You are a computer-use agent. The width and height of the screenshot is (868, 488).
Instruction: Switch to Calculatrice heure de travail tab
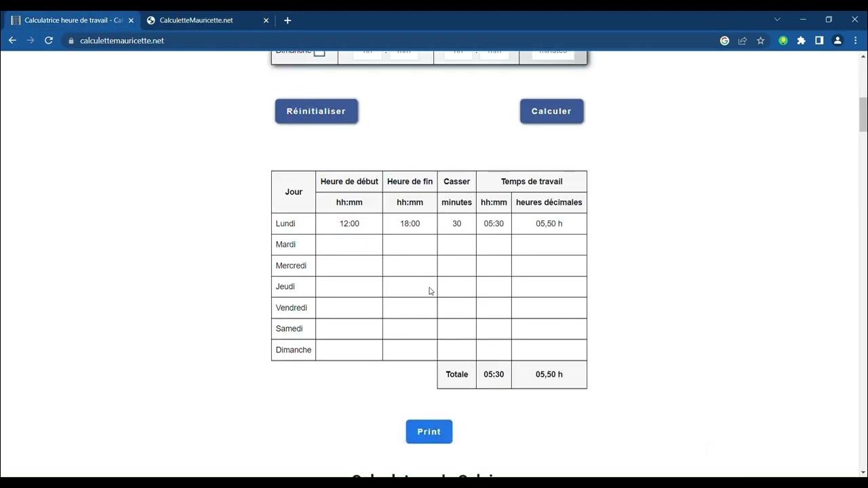pos(72,20)
